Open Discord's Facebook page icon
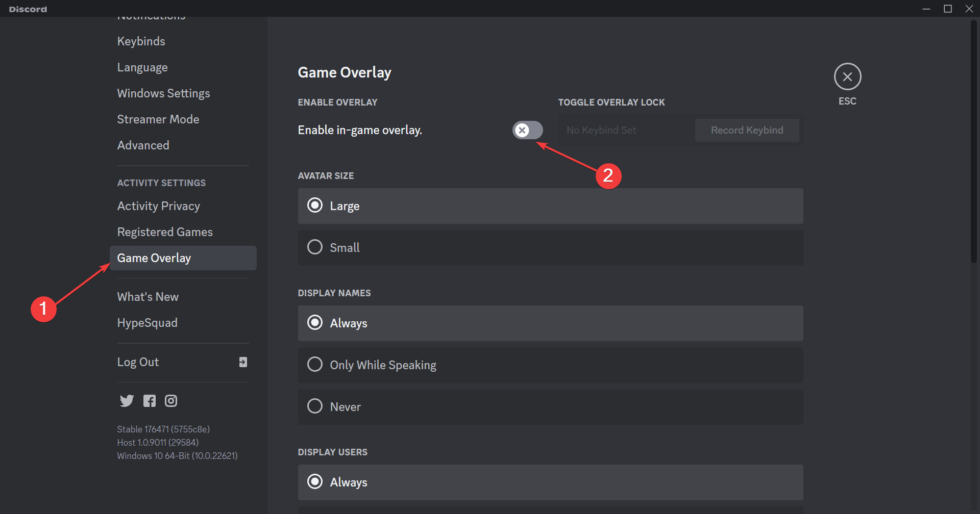This screenshot has height=514, width=980. point(150,401)
